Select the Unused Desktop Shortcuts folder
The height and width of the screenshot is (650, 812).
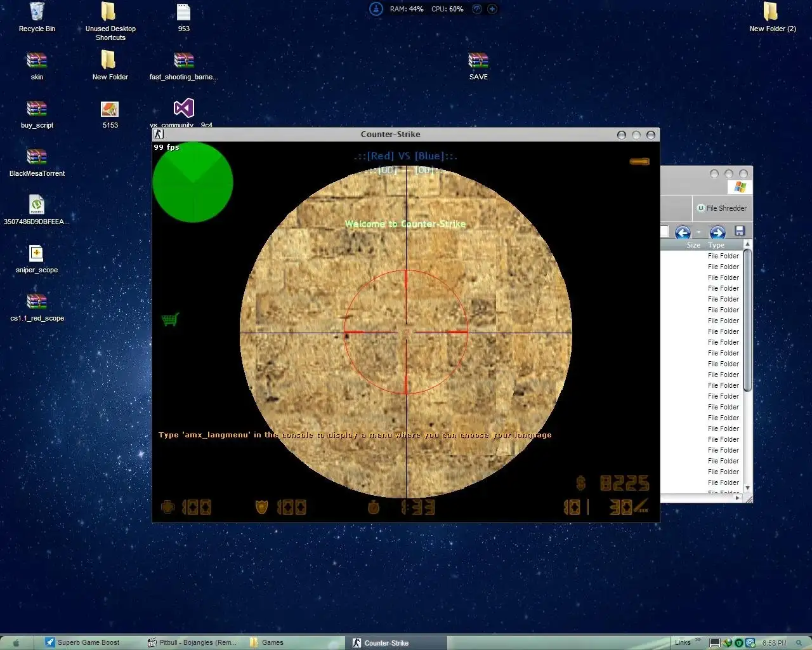tap(109, 11)
